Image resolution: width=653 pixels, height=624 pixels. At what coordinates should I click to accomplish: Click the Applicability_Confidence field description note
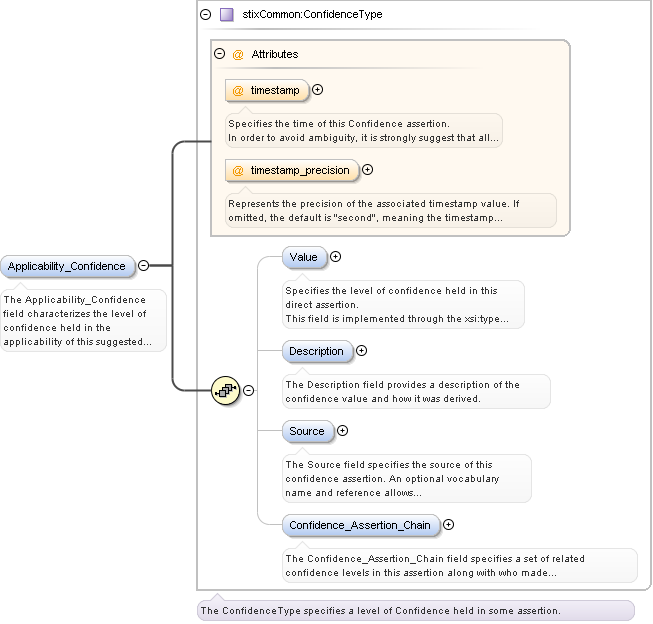(x=83, y=321)
